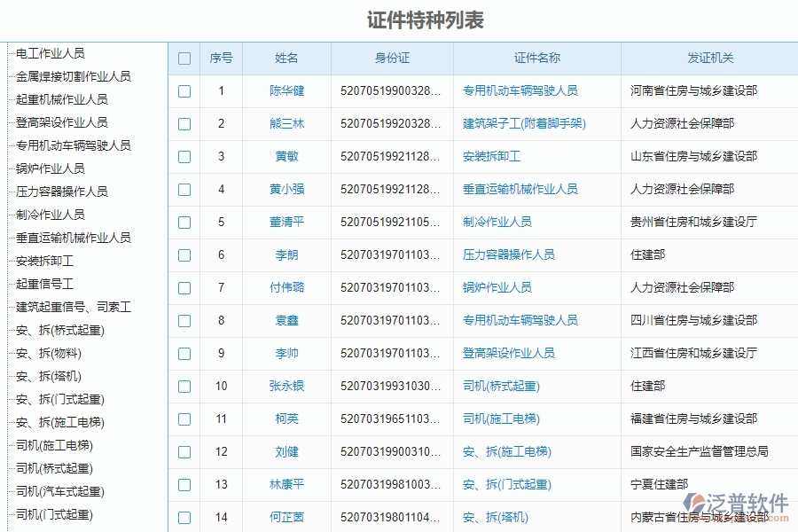
Task: Open 压力容器操作人员 link for 李朗
Action: click(x=507, y=254)
